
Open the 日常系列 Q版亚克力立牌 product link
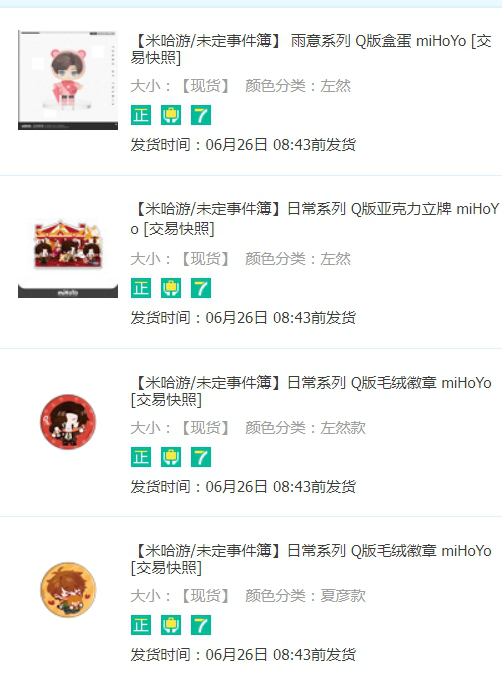(x=315, y=219)
